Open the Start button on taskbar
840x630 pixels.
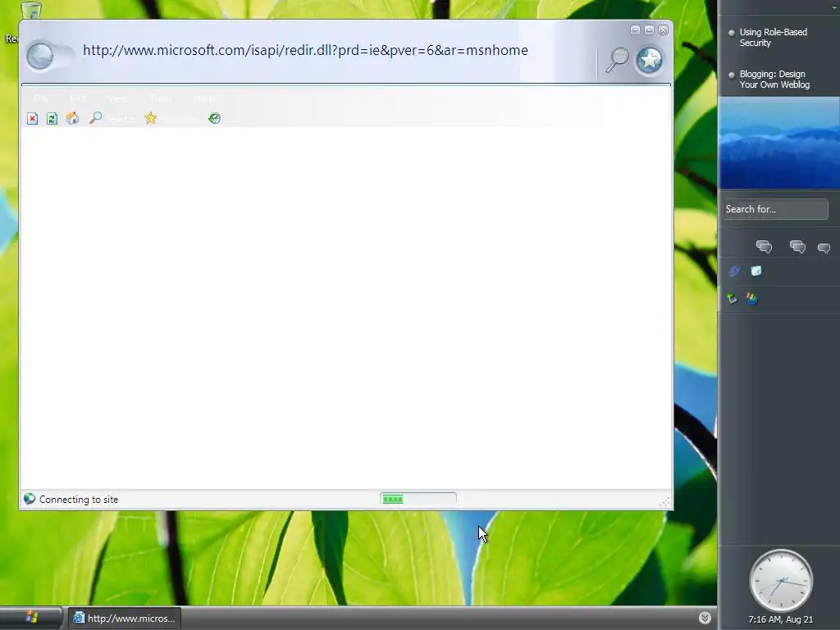point(31,618)
